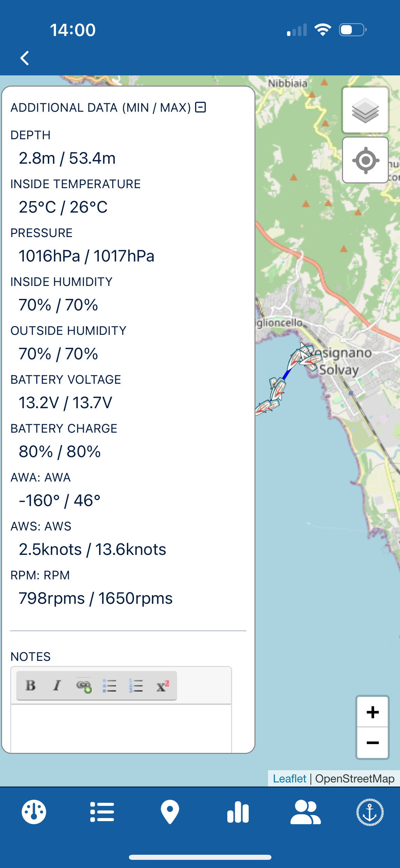Viewport: 400px width, 868px height.
Task: Collapse the Additional Data section
Action: click(201, 107)
